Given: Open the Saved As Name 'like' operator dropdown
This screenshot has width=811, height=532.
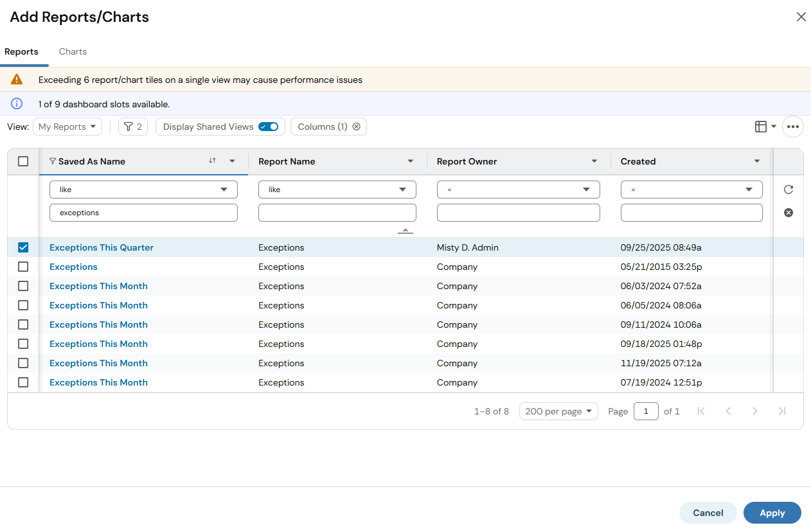Looking at the screenshot, I should pos(143,190).
